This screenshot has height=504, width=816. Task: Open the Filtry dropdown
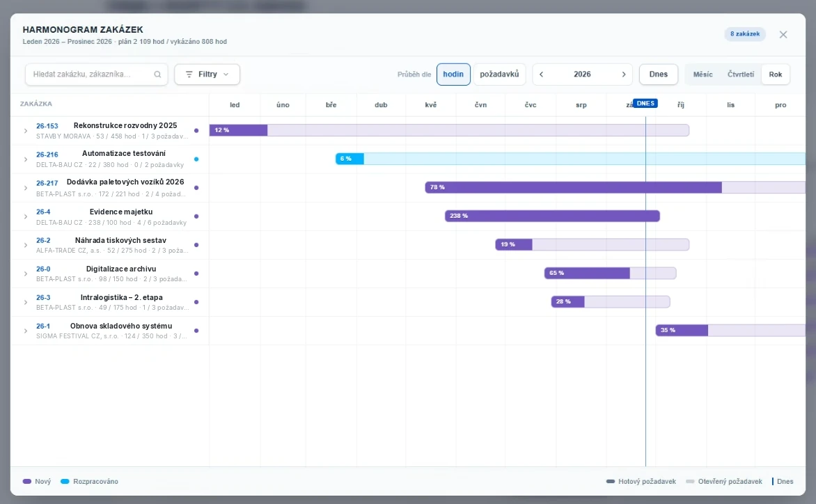[x=207, y=74]
